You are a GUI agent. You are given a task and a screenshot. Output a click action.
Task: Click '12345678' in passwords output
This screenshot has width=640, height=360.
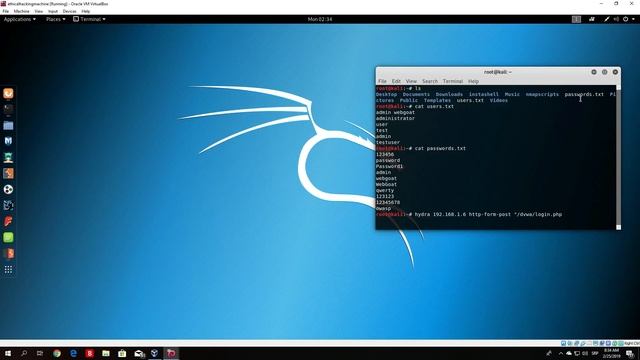tap(388, 202)
